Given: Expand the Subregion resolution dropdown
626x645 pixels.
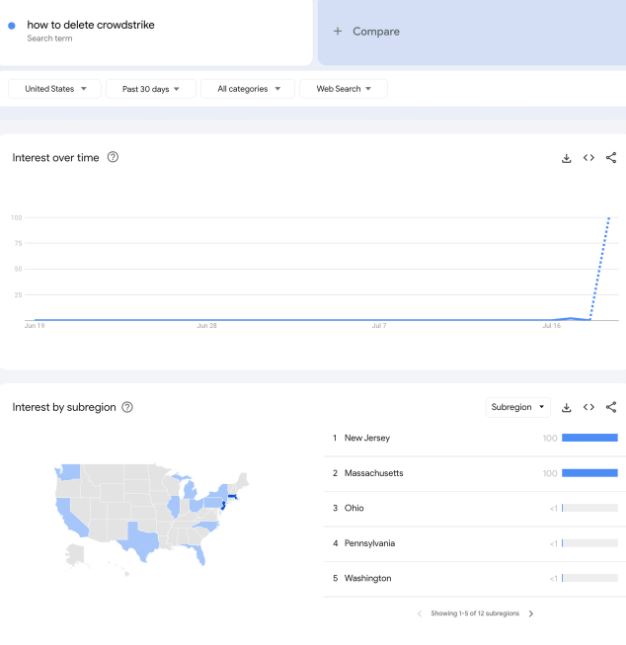Looking at the screenshot, I should 518,407.
